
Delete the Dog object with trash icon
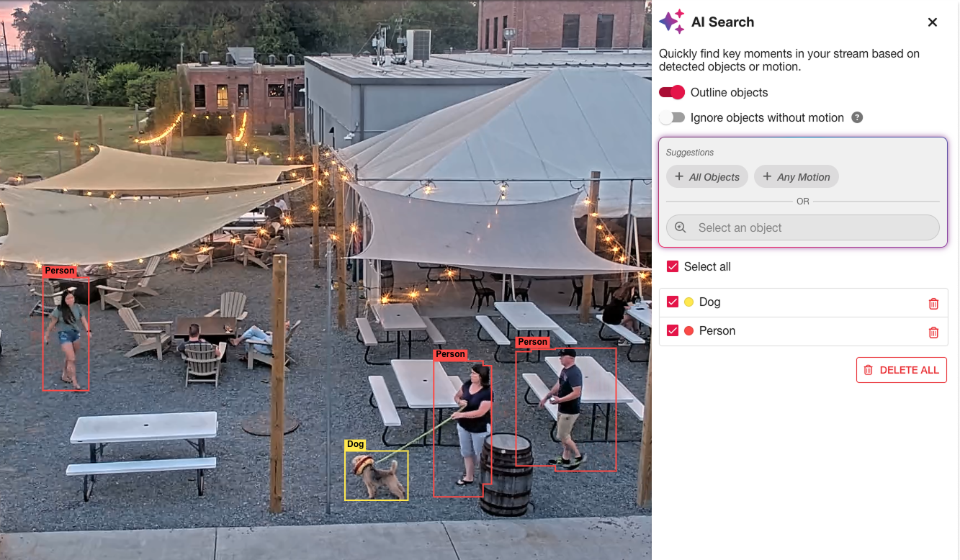pos(933,303)
